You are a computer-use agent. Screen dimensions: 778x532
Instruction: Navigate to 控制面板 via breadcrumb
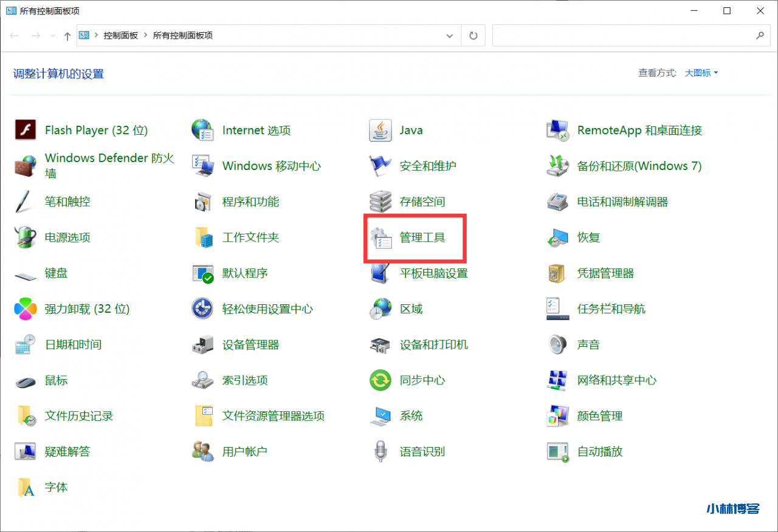tap(120, 35)
